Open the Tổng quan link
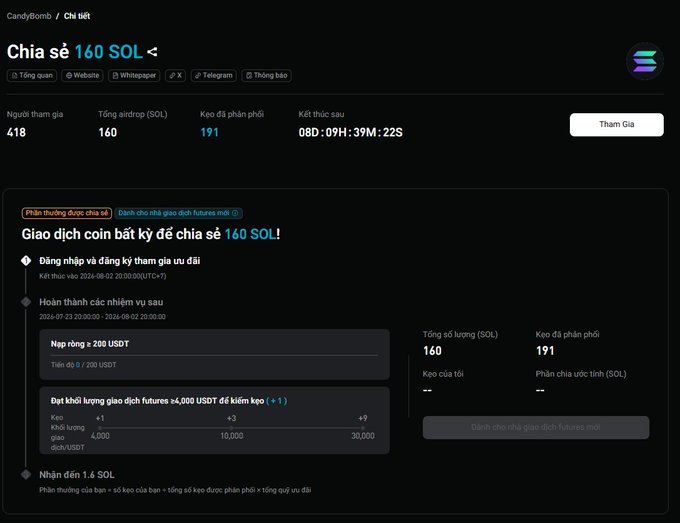The image size is (680, 523). click(32, 75)
